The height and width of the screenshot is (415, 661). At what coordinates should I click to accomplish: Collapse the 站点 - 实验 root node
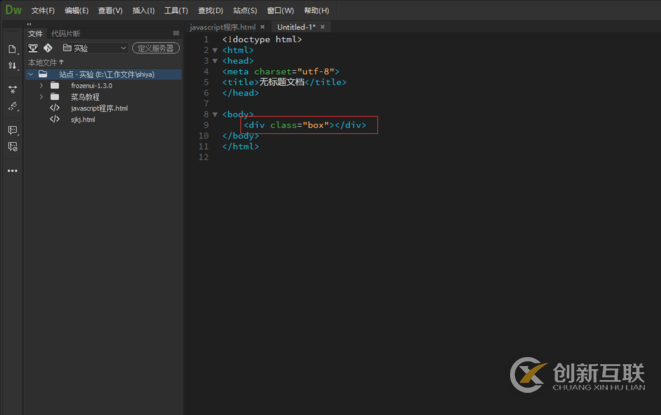(30, 74)
